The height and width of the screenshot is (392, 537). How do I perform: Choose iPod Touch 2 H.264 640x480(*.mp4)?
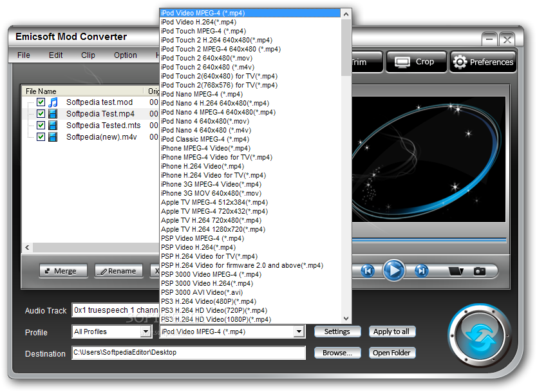click(250, 40)
